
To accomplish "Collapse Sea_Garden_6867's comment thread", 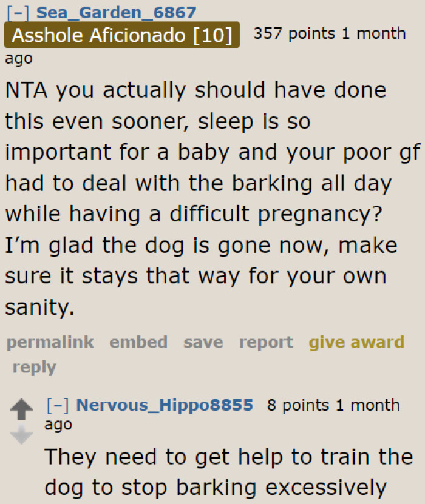I will click(19, 12).
